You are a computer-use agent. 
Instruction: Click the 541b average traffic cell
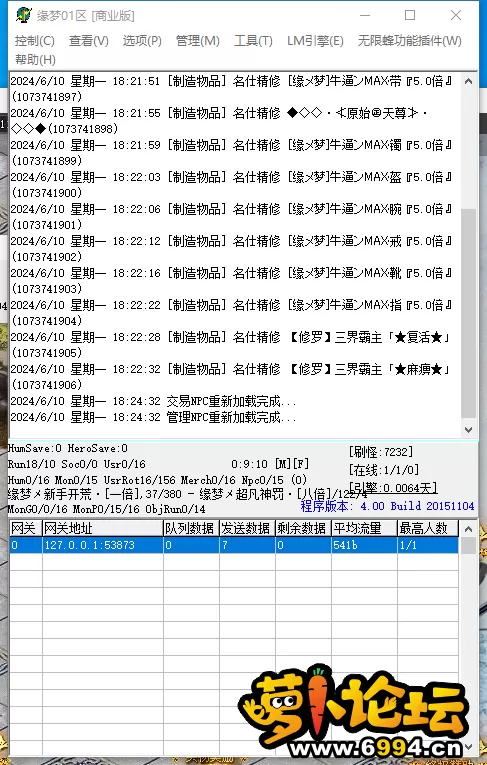[365, 545]
